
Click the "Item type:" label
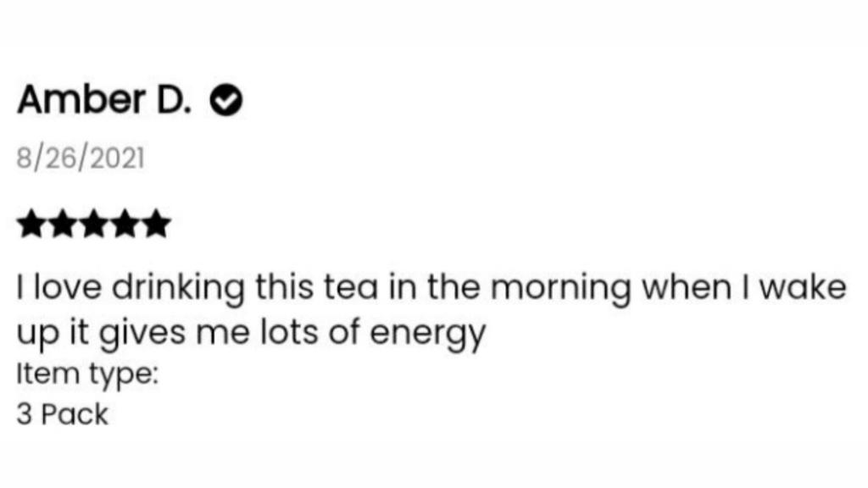(x=86, y=374)
